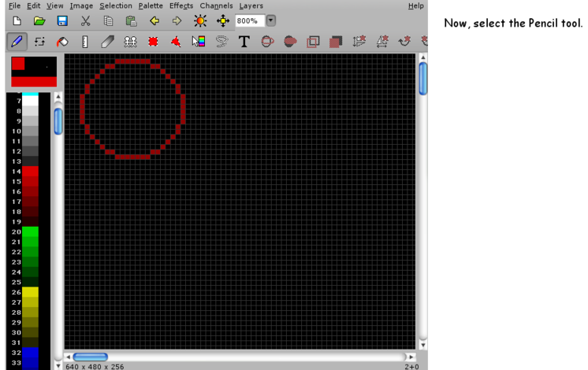The image size is (588, 370).
Task: Open the Palette menu
Action: [151, 6]
